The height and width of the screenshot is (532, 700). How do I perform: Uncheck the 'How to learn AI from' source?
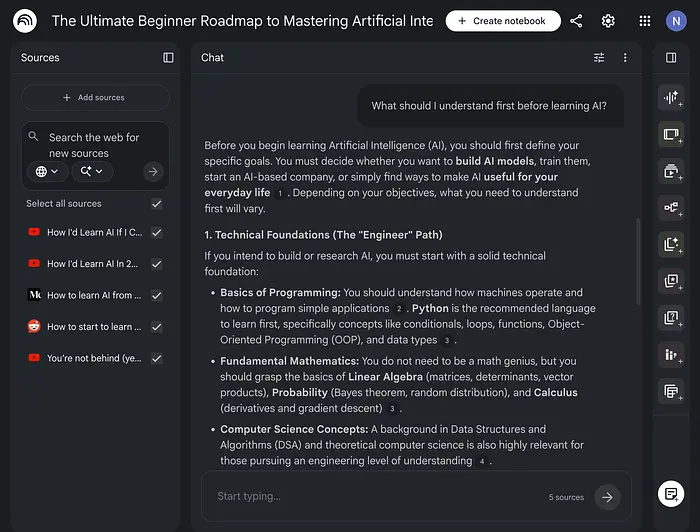156,295
